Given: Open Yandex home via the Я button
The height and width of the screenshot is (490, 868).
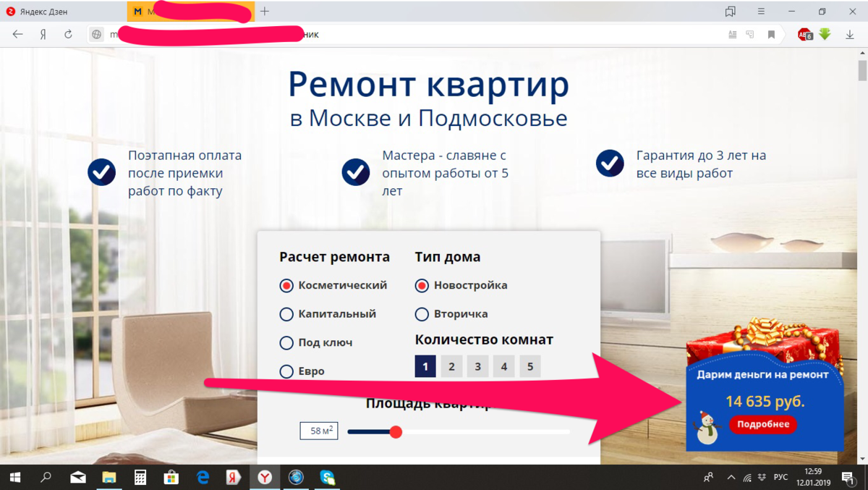Looking at the screenshot, I should (43, 35).
